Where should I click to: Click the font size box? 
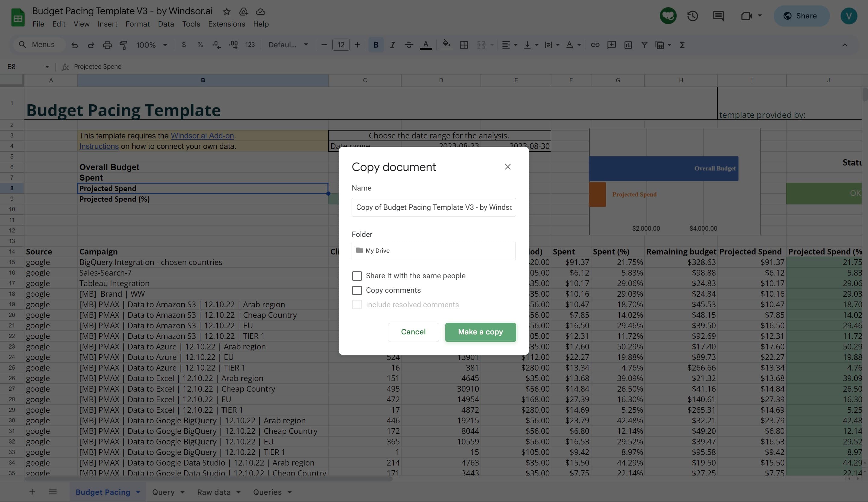[x=341, y=45]
